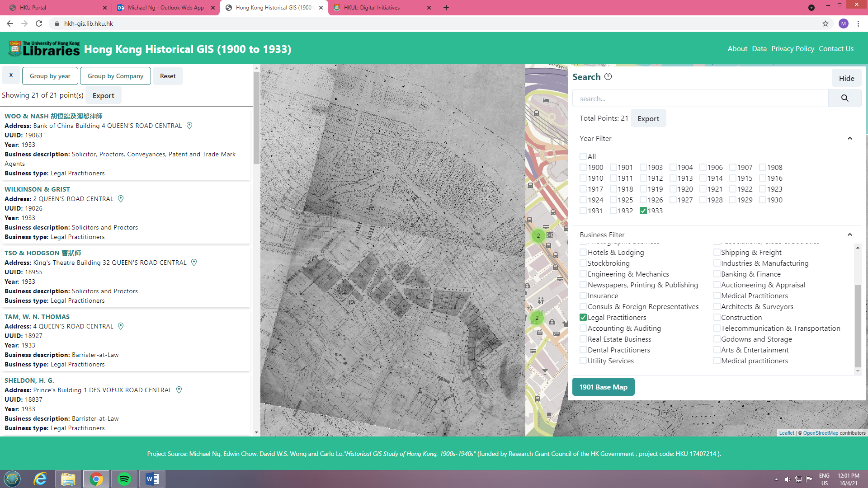Open the About menu link
This screenshot has height=488, width=868.
pos(737,49)
